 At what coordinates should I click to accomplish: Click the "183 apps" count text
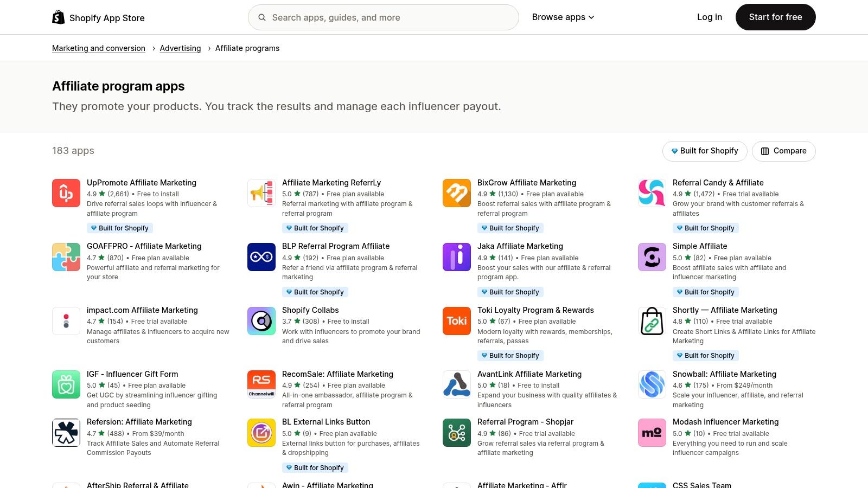pos(73,151)
